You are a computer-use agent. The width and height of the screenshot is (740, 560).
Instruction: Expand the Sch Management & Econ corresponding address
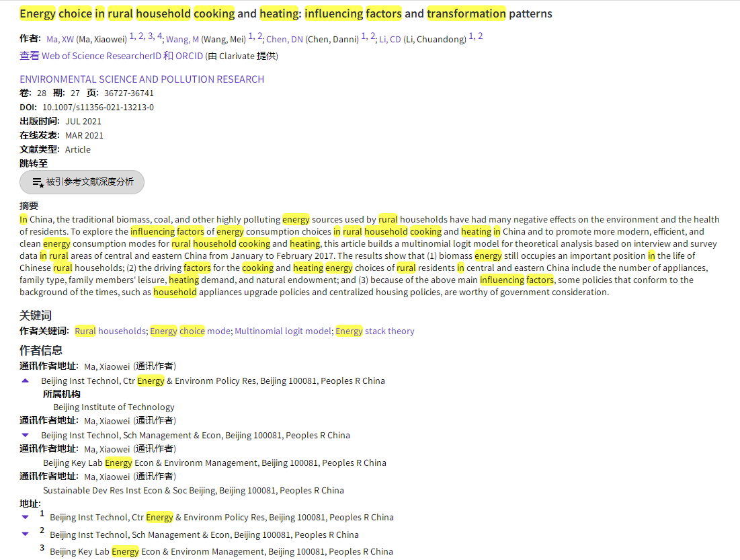coord(26,435)
